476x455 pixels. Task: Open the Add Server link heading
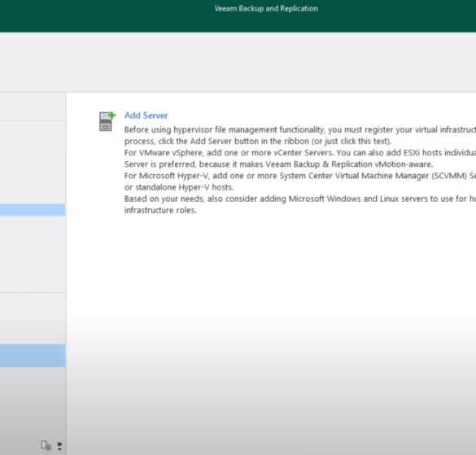[x=146, y=116]
